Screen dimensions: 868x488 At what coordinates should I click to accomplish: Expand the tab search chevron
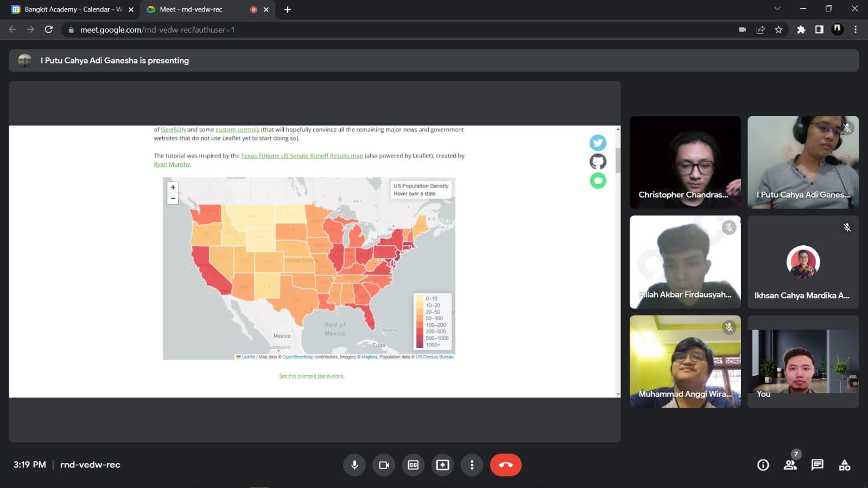point(777,9)
